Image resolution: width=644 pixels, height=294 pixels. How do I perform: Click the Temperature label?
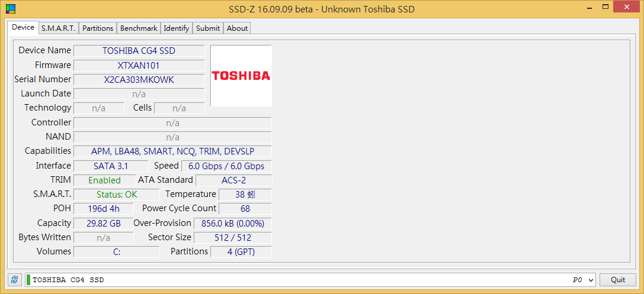pyautogui.click(x=191, y=194)
